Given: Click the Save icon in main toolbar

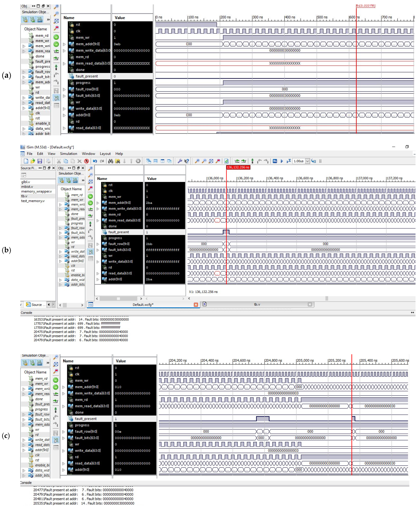Looking at the screenshot, I should click(40, 161).
